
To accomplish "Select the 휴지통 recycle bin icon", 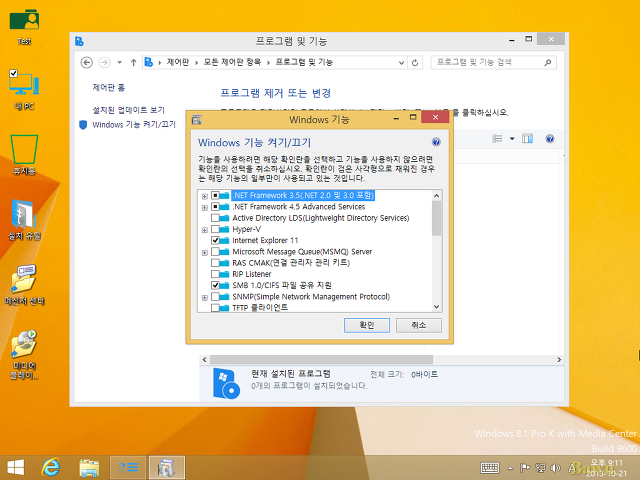I will 24,155.
